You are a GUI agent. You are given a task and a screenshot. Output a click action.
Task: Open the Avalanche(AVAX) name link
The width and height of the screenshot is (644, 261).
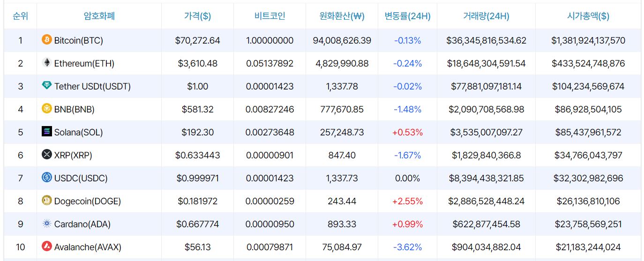click(87, 247)
